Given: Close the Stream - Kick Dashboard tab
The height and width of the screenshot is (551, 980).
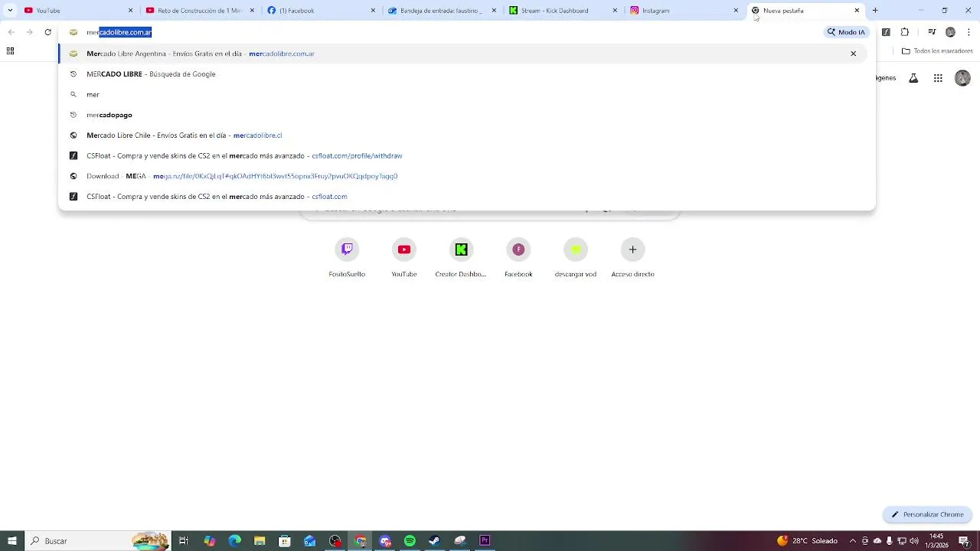Looking at the screenshot, I should tap(615, 11).
